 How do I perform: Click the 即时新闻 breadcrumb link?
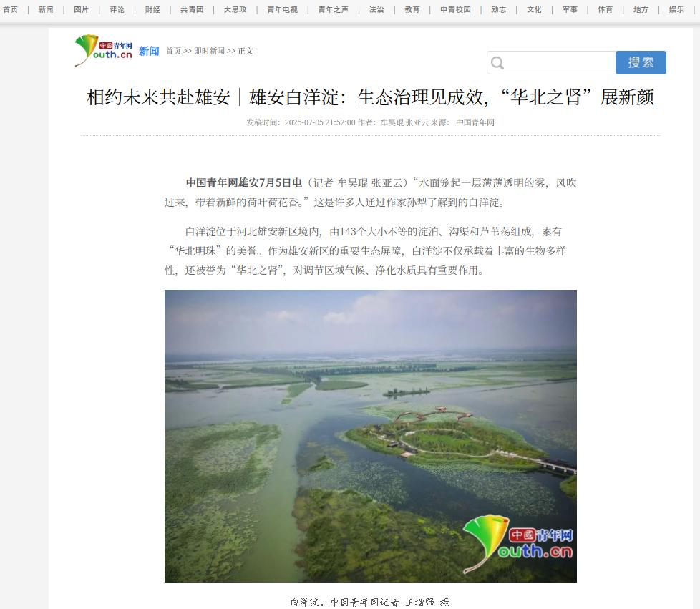[x=209, y=51]
